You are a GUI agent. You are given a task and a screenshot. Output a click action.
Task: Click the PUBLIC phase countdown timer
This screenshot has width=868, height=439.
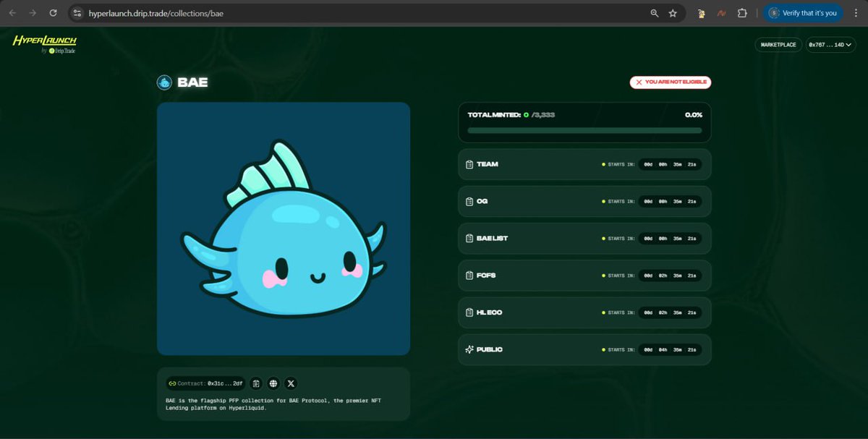click(x=671, y=349)
